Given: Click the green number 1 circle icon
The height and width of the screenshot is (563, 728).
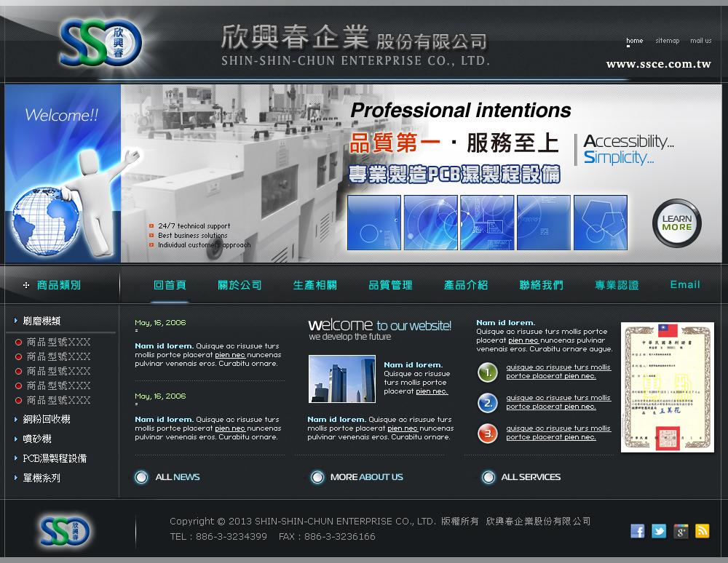Looking at the screenshot, I should pyautogui.click(x=488, y=372).
